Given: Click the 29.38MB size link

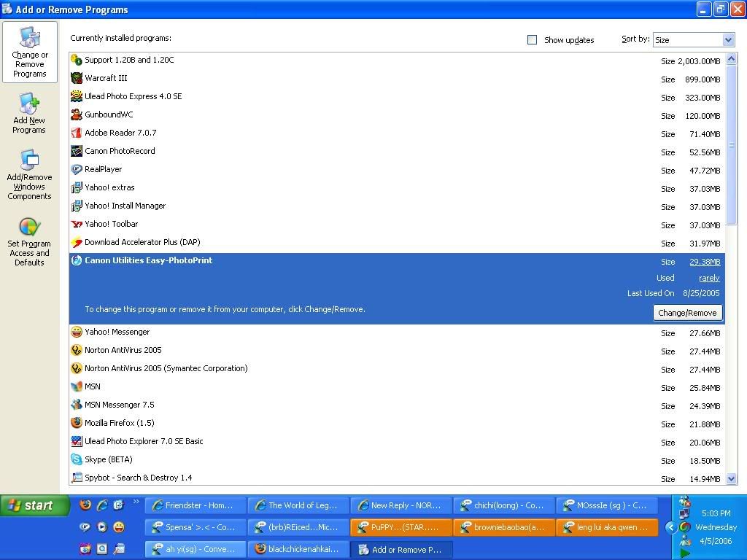Looking at the screenshot, I should point(705,262).
